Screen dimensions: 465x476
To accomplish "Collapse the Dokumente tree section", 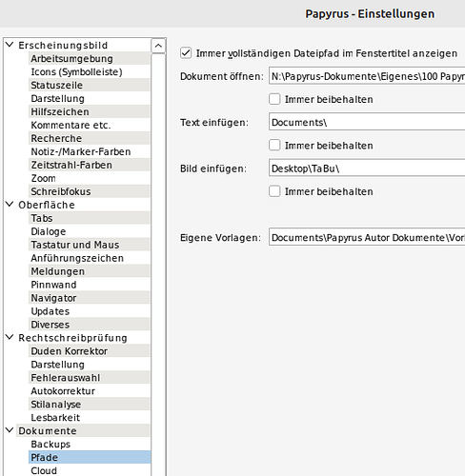I will pos(10,430).
